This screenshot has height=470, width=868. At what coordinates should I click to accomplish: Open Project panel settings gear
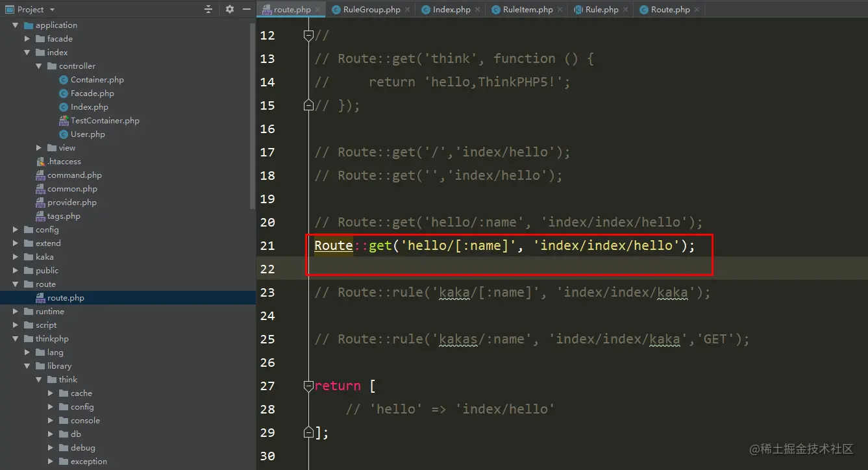[x=229, y=9]
